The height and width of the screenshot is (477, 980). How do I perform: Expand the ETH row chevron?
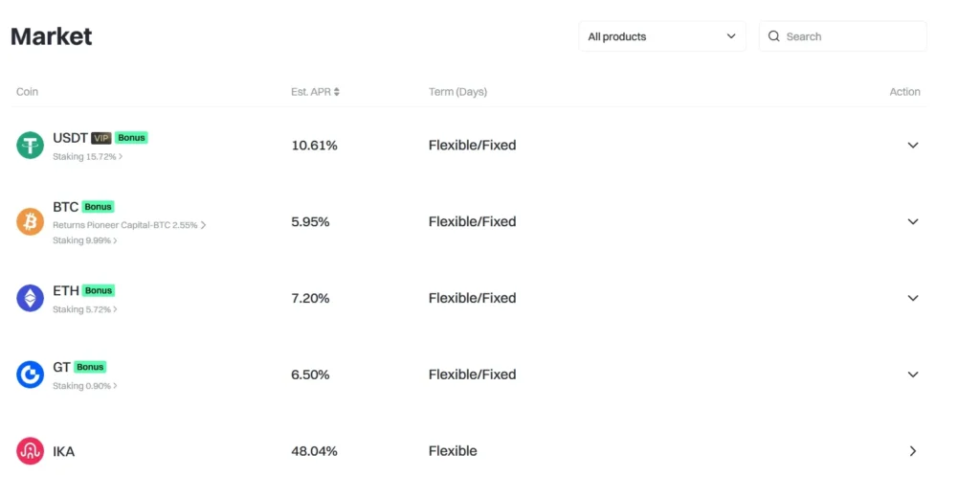(912, 298)
